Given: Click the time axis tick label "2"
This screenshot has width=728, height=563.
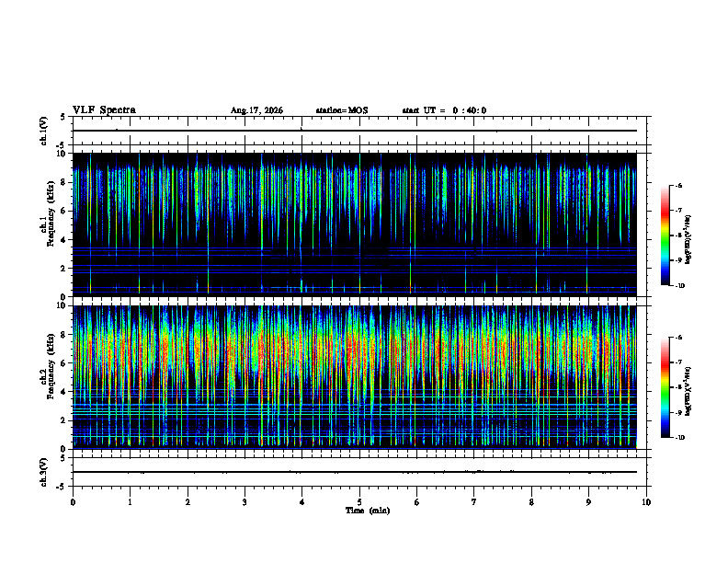Looking at the screenshot, I should tap(188, 502).
